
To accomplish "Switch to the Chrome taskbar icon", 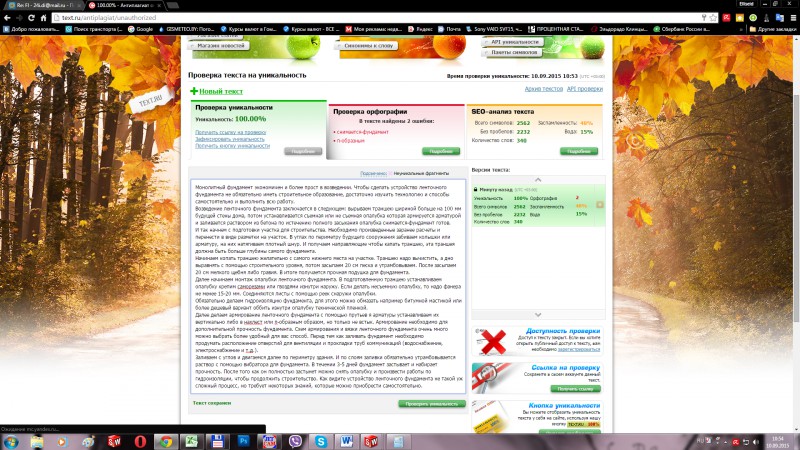I will tap(166, 442).
